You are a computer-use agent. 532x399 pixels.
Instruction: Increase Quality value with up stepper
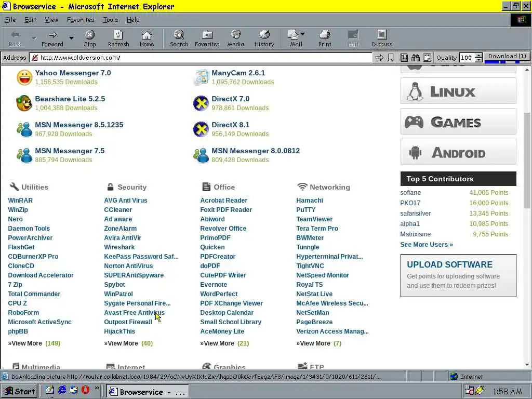tap(478, 55)
